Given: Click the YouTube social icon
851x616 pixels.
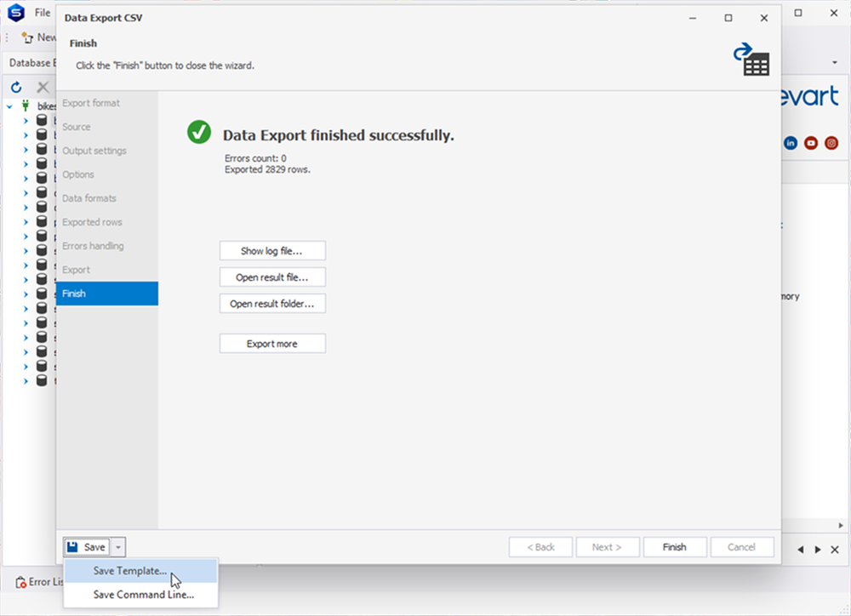Looking at the screenshot, I should click(811, 143).
